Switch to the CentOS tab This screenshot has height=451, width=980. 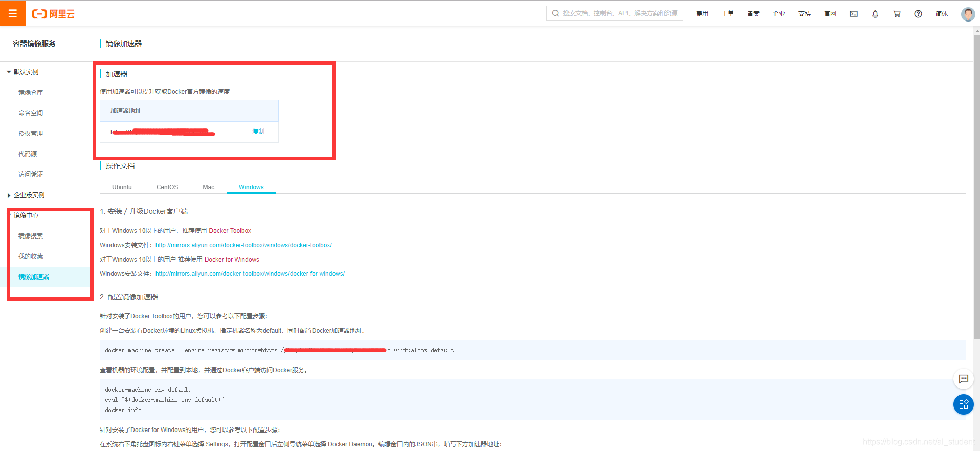(x=167, y=187)
